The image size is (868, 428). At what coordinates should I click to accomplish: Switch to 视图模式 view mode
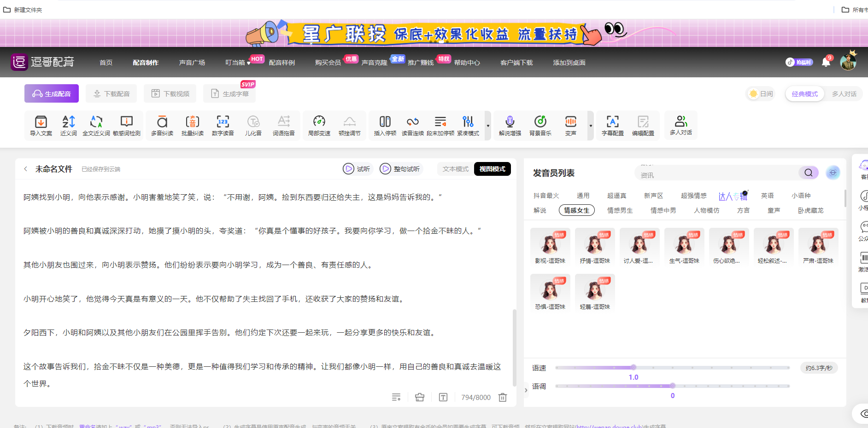point(492,169)
